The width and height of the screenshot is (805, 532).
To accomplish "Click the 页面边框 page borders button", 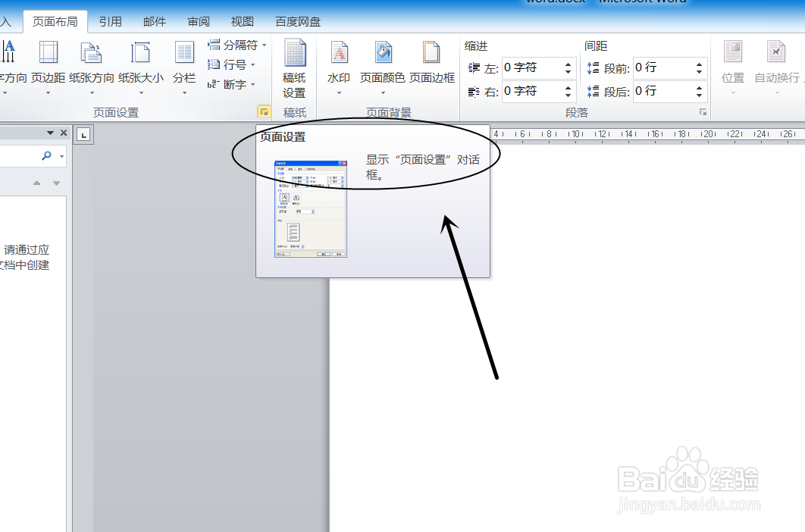I will (432, 63).
